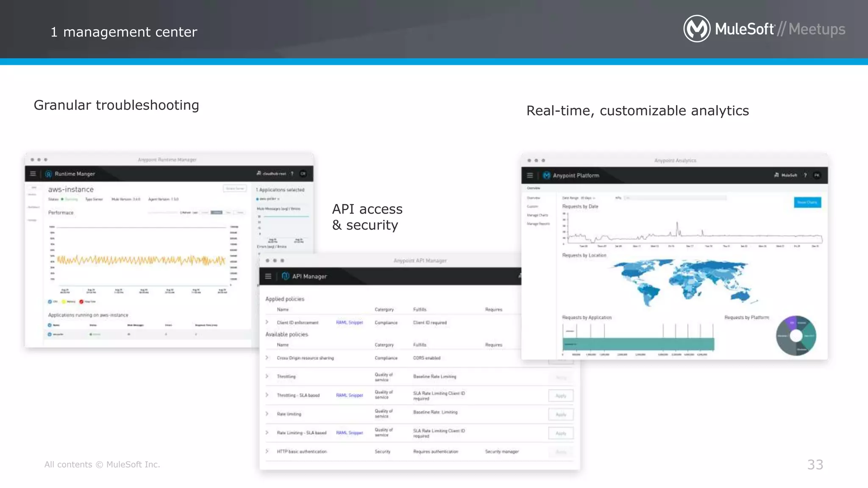Apply the Rate Limiting - SLA based policy
This screenshot has height=488, width=868.
click(561, 433)
